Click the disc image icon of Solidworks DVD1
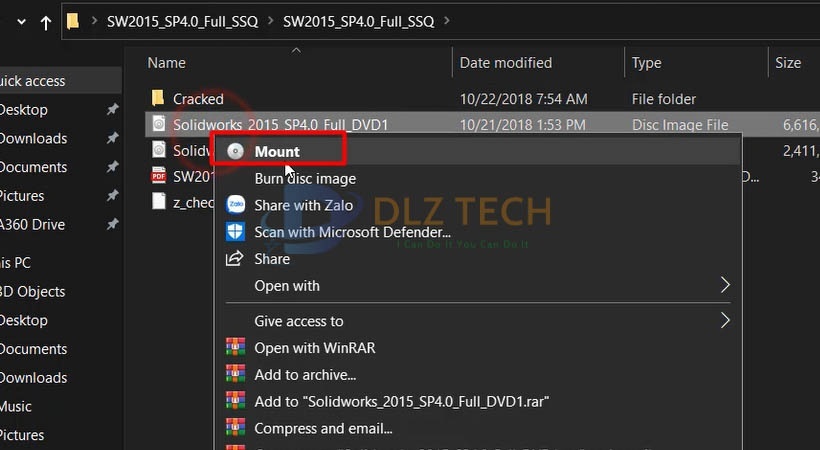This screenshot has width=820, height=450. pyautogui.click(x=159, y=123)
